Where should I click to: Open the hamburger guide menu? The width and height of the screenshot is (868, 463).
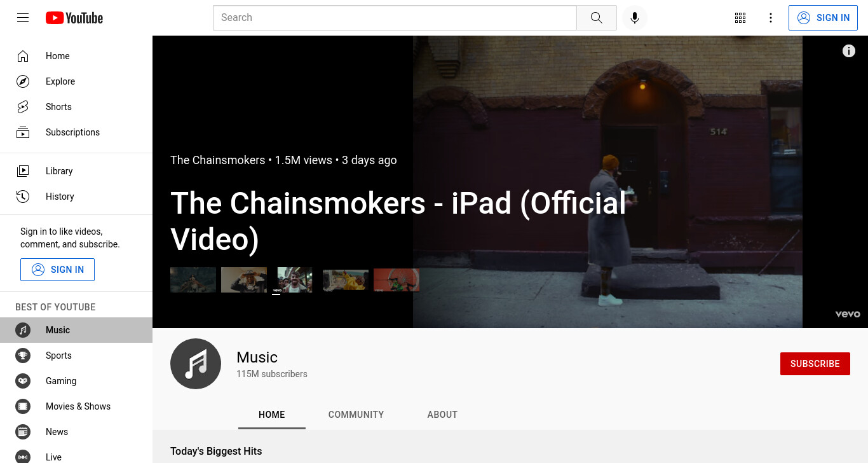point(23,18)
